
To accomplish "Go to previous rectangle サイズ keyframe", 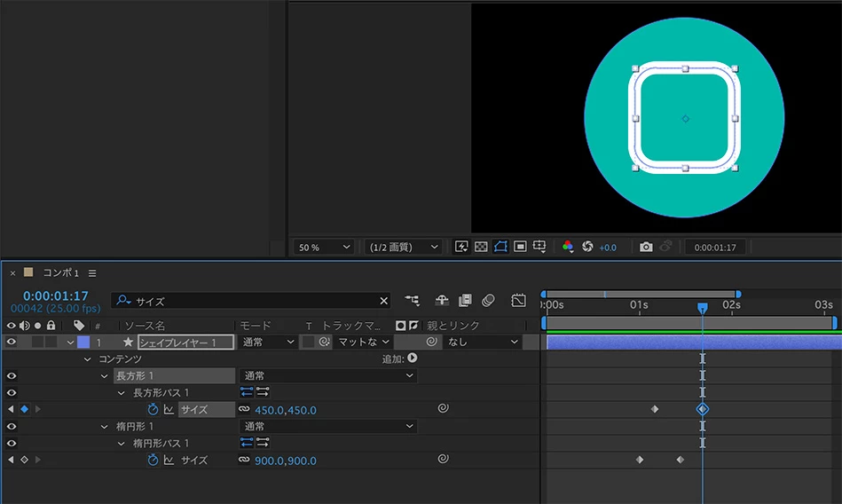I will coord(11,409).
